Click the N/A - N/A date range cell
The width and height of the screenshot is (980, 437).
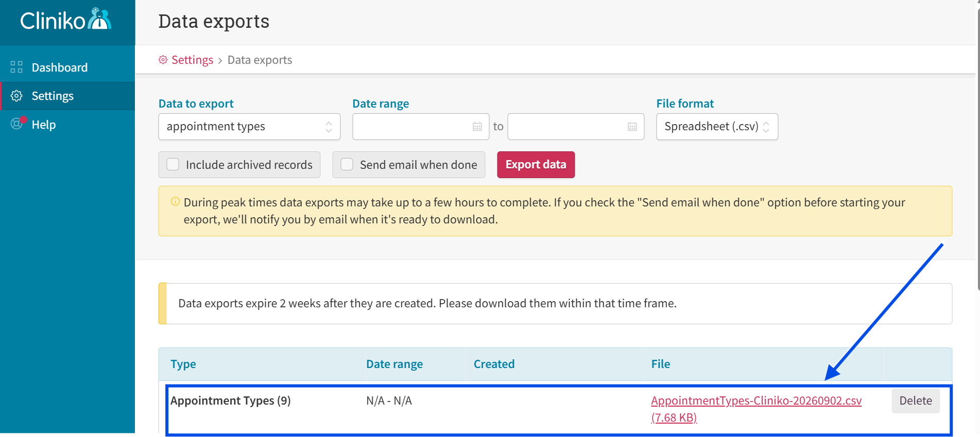[389, 400]
